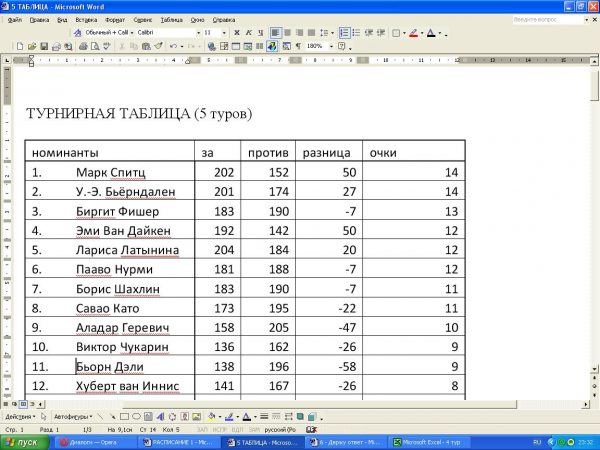The width and height of the screenshot is (600, 450).
Task: Click the Save icon in standard toolbar
Action: tap(43, 46)
